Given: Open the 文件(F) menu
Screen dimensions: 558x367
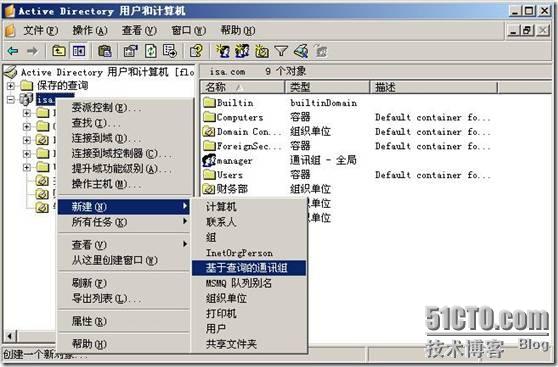Looking at the screenshot, I should [40, 31].
